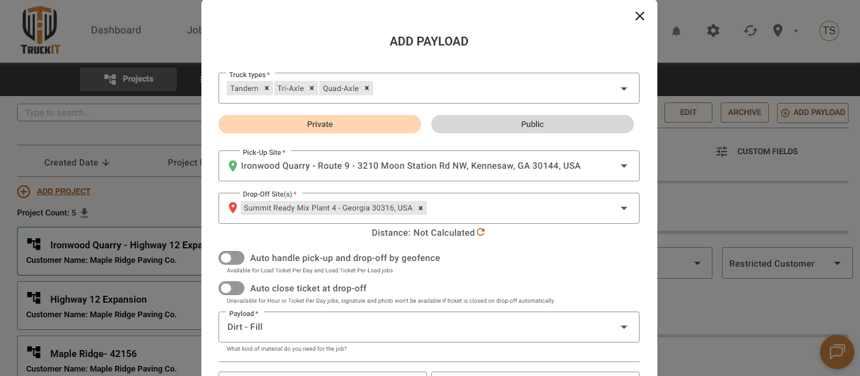860x376 pixels.
Task: Select the Public option
Action: pos(532,124)
